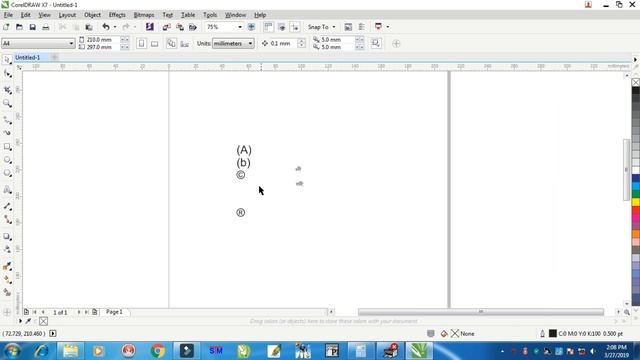Click the Export icon
The width and height of the screenshot is (640, 360).
(x=180, y=27)
